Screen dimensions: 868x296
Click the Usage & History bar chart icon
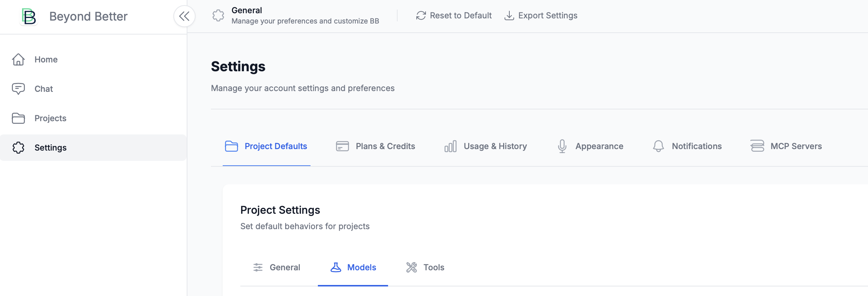(x=450, y=146)
